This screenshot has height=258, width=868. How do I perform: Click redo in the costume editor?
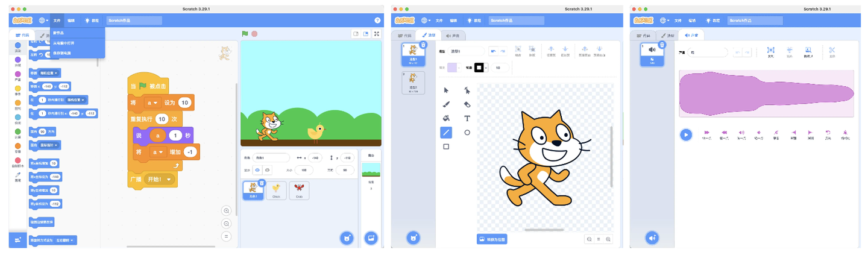pos(503,51)
